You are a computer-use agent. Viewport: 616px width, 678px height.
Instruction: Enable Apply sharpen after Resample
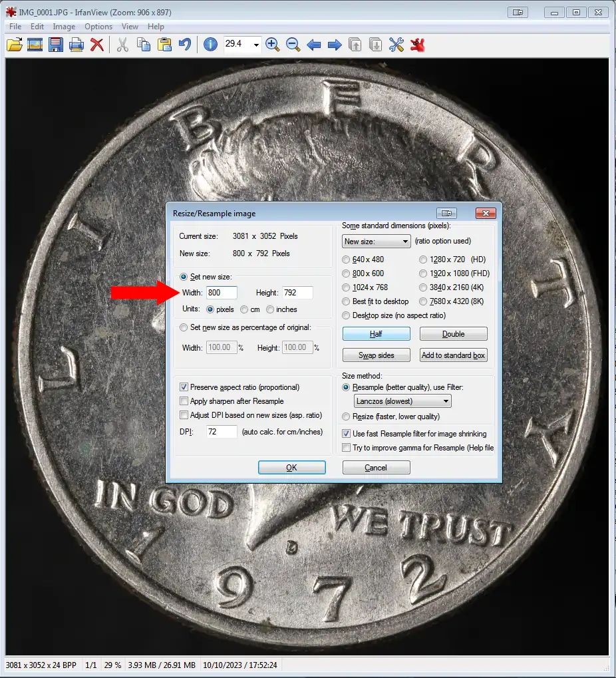tap(184, 401)
